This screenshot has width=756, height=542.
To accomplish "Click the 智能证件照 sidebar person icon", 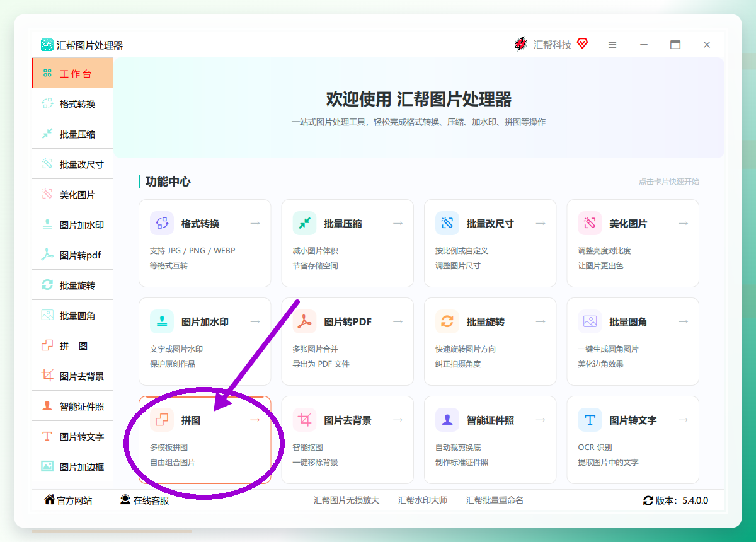I will tap(47, 406).
